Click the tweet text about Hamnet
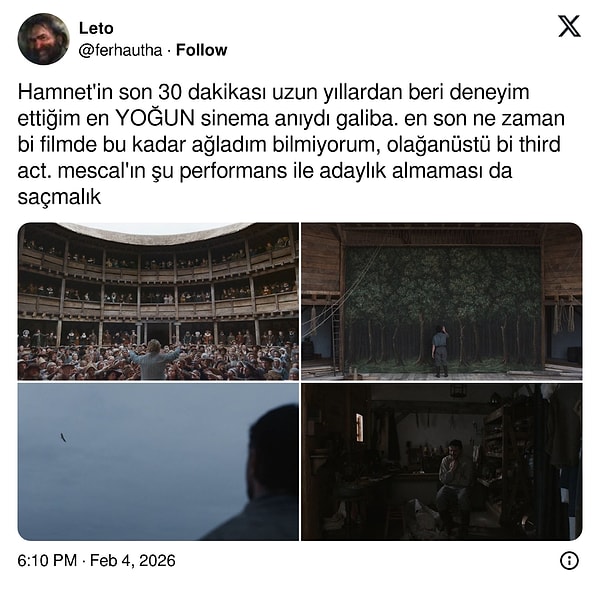Viewport: 600px width, 591px height. [291, 145]
